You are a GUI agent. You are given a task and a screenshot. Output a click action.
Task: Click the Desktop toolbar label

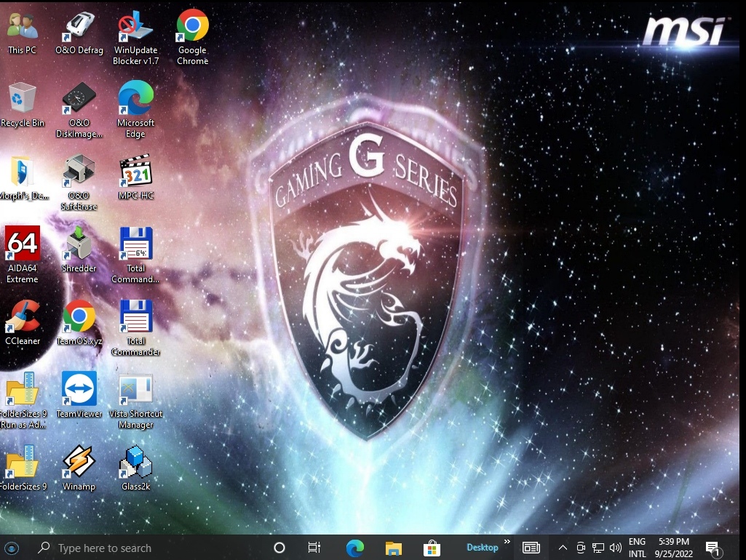click(482, 548)
